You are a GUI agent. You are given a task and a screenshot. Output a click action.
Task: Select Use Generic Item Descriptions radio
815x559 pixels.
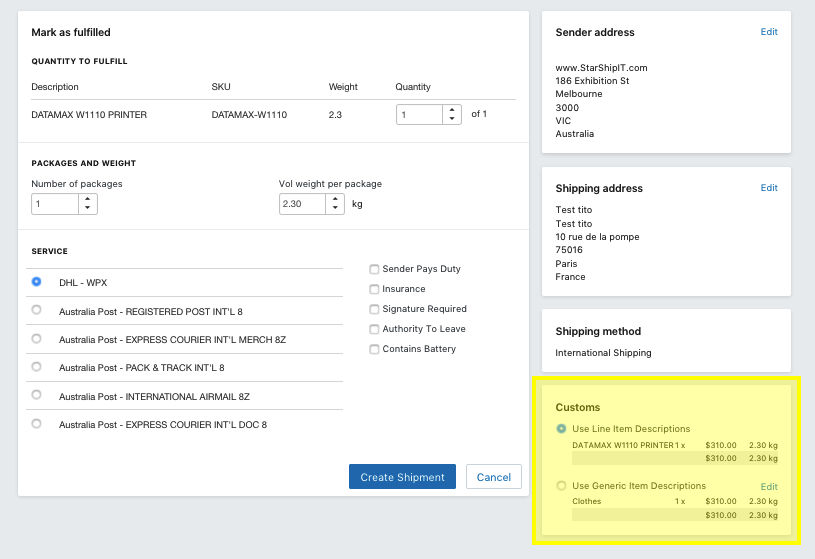point(561,486)
